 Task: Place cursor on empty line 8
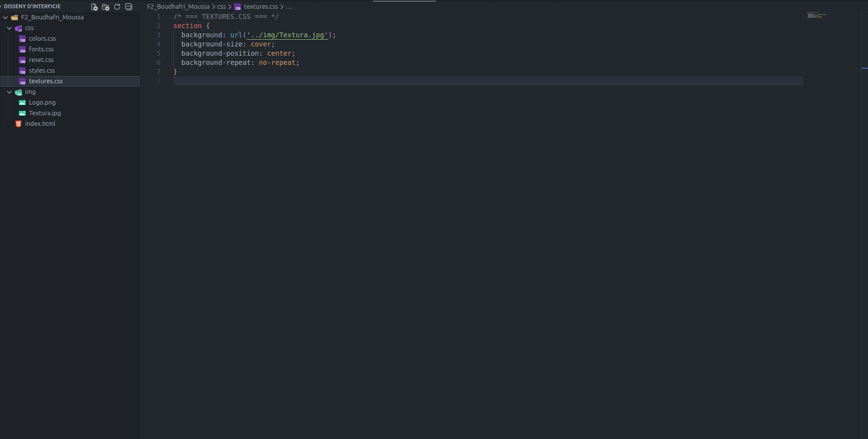click(x=339, y=81)
